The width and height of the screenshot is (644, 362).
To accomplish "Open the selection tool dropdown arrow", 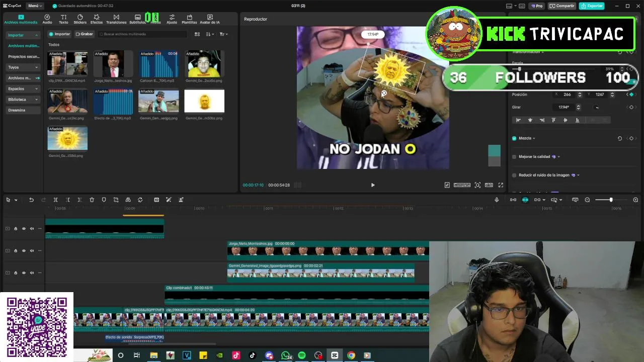I will 16,200.
